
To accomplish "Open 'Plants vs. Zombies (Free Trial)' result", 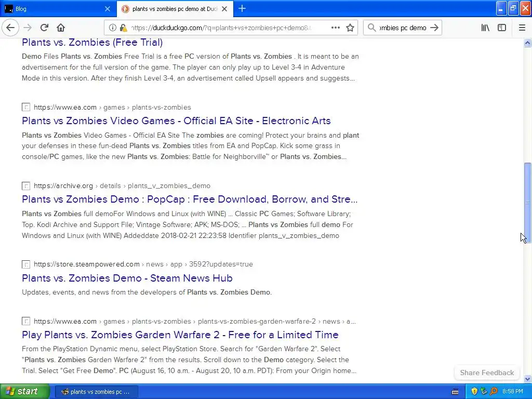I will pyautogui.click(x=92, y=43).
